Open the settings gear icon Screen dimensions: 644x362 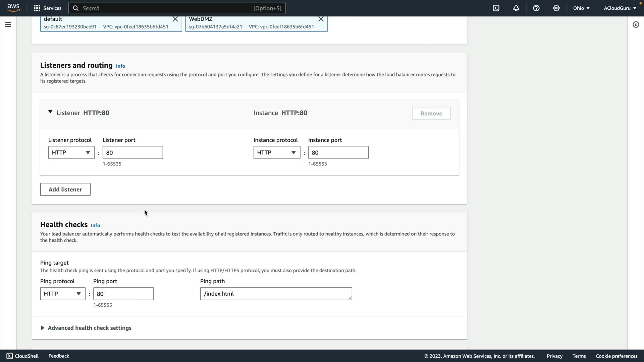(556, 8)
